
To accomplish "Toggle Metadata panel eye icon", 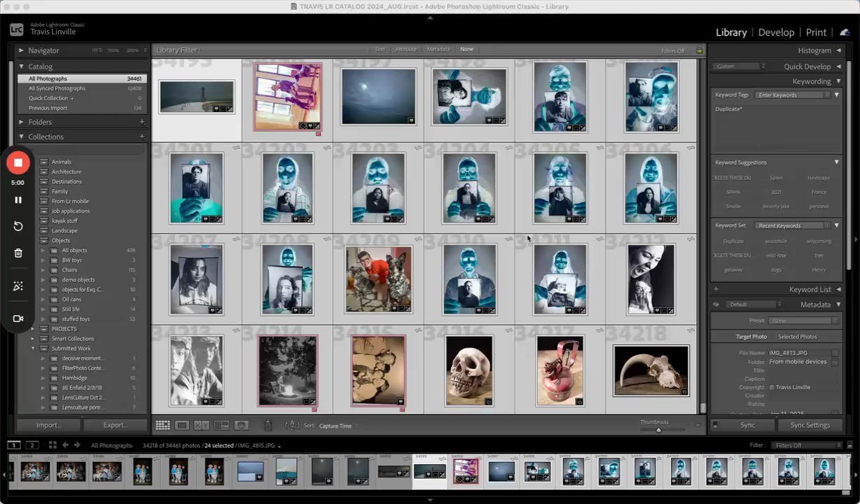I will (x=716, y=304).
